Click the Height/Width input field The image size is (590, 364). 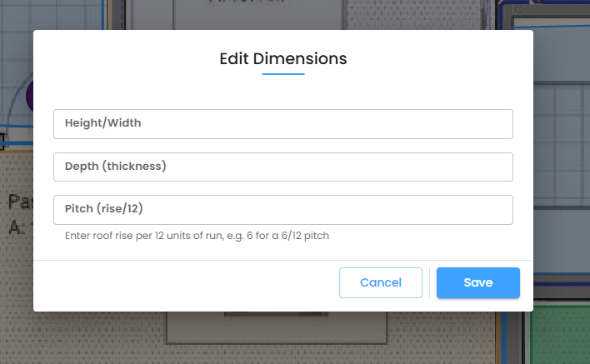(x=283, y=124)
